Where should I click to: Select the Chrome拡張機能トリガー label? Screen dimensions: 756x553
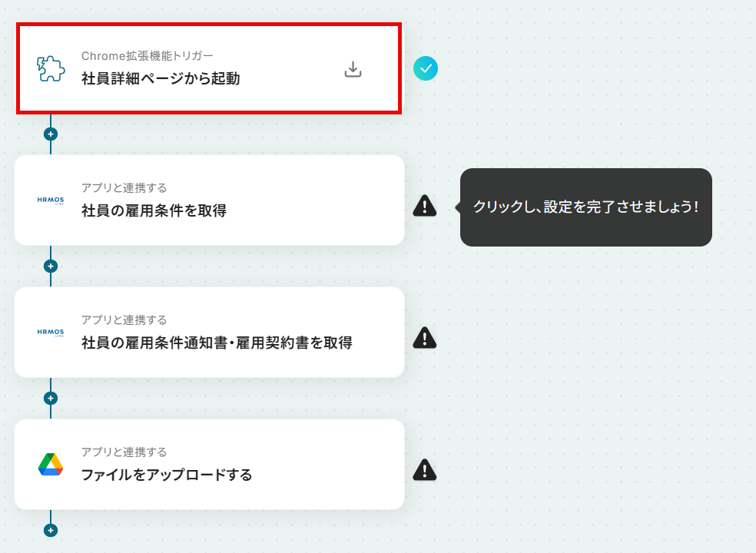pyautogui.click(x=147, y=56)
